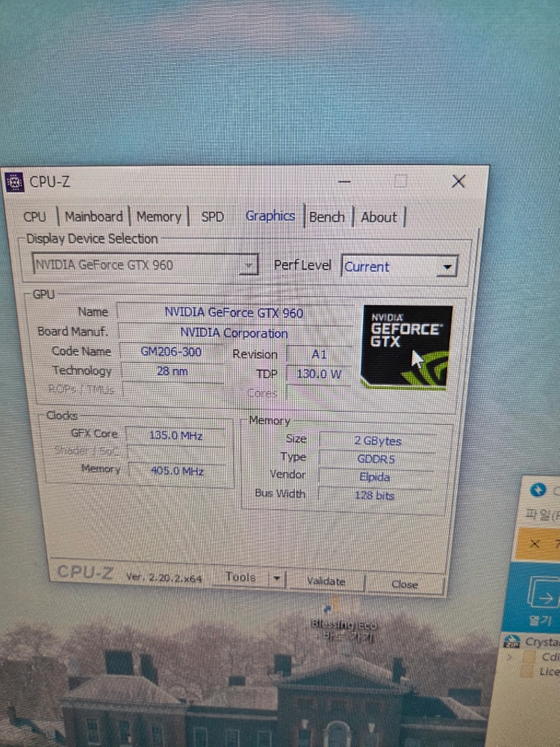560x747 pixels.
Task: Click the CPU-Z chip icon in title bar
Action: coord(14,182)
